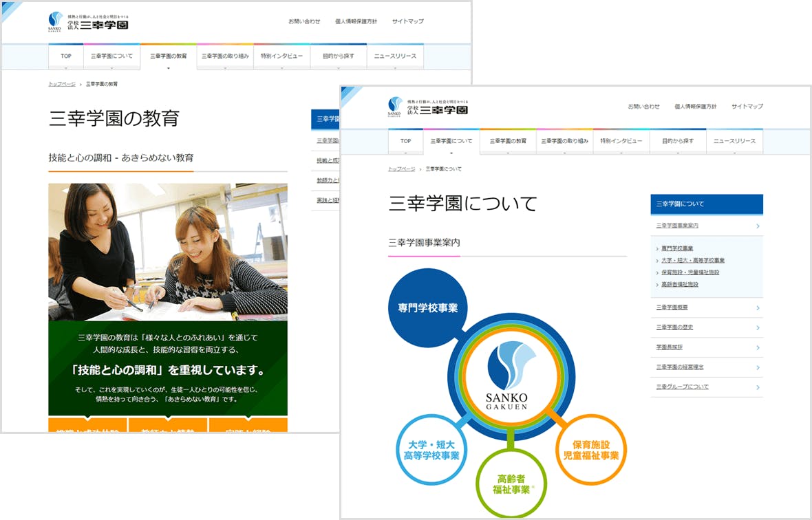Switch to the TOP tab
This screenshot has height=520, width=812.
[x=405, y=141]
